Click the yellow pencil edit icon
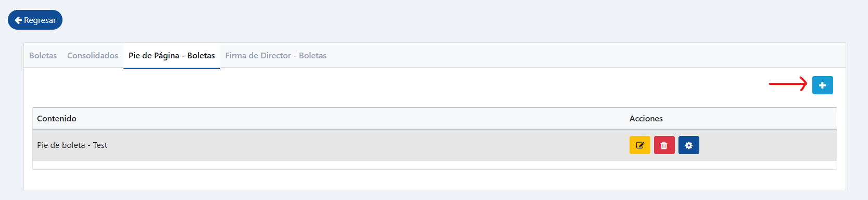The height and width of the screenshot is (200, 868). [640, 145]
